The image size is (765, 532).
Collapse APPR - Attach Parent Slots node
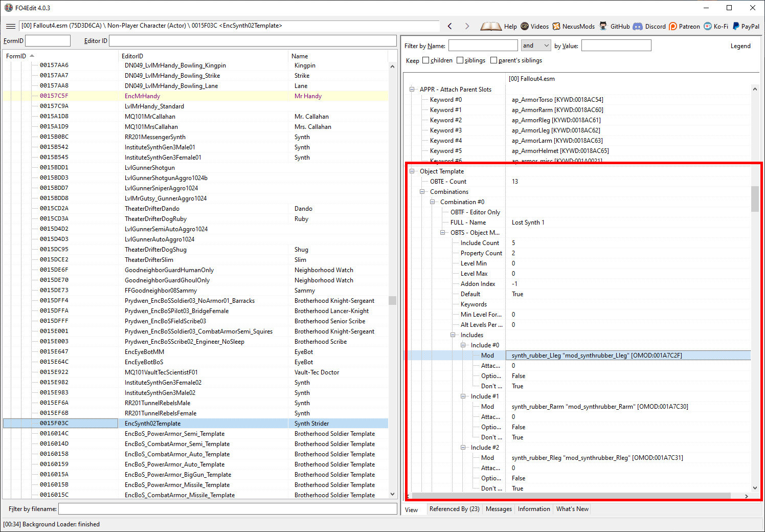pos(412,90)
